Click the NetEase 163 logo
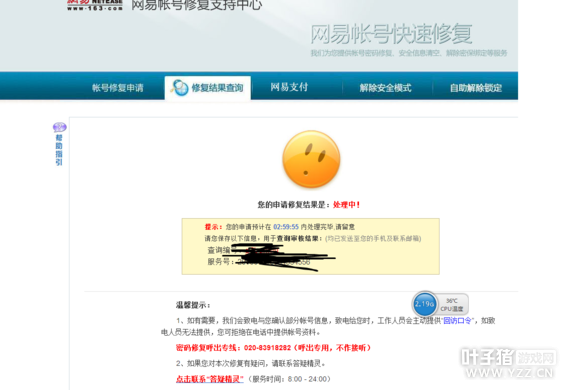This screenshot has width=580, height=390. (x=95, y=5)
